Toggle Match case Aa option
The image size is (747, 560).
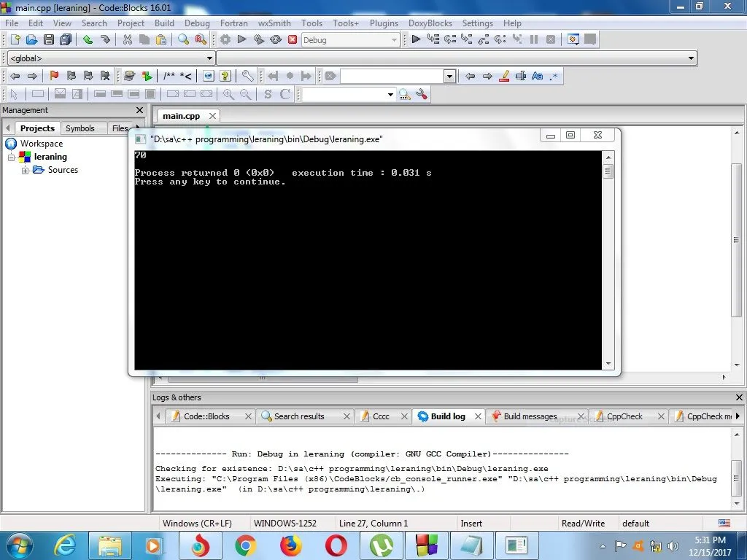[x=537, y=76]
